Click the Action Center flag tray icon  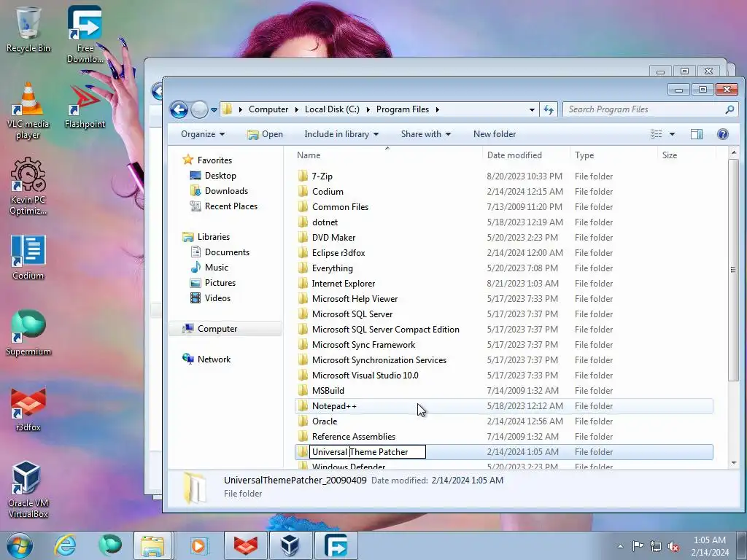638,545
